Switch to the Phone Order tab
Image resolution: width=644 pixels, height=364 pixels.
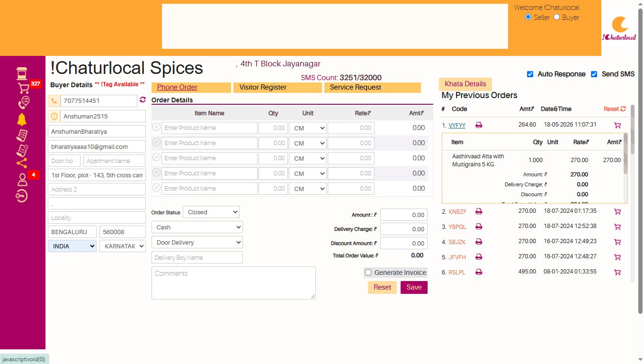[191, 87]
